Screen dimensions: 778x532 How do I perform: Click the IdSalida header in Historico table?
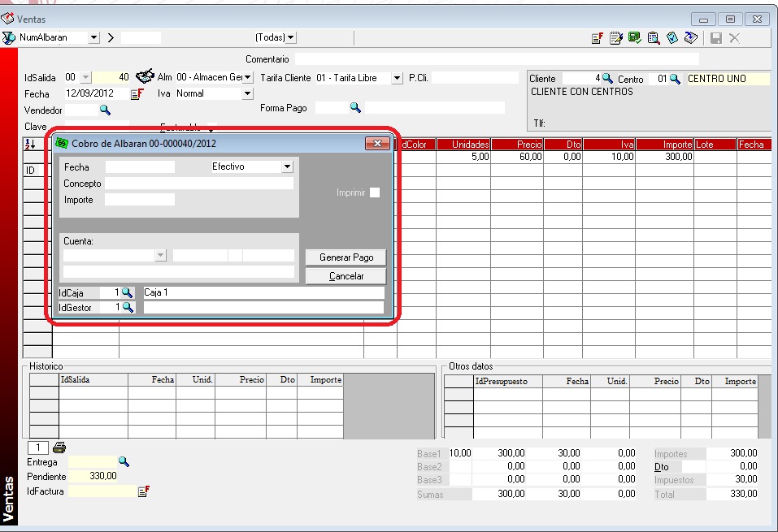(x=93, y=380)
